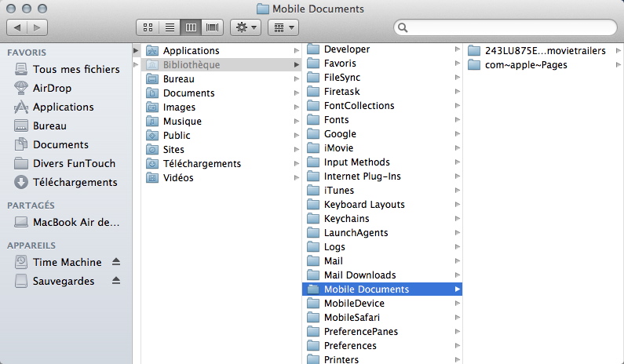624x364 pixels.
Task: Select the FileSync folder
Action: (382, 77)
